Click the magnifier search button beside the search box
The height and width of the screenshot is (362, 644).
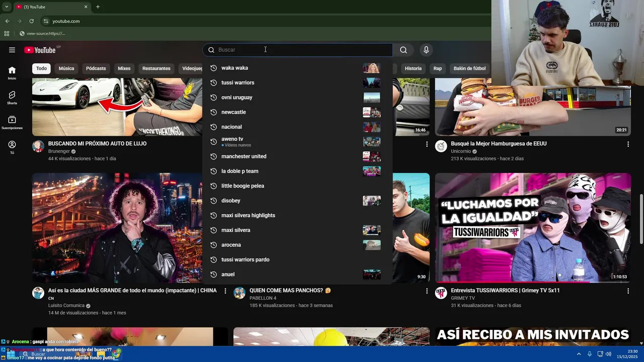coord(404,50)
